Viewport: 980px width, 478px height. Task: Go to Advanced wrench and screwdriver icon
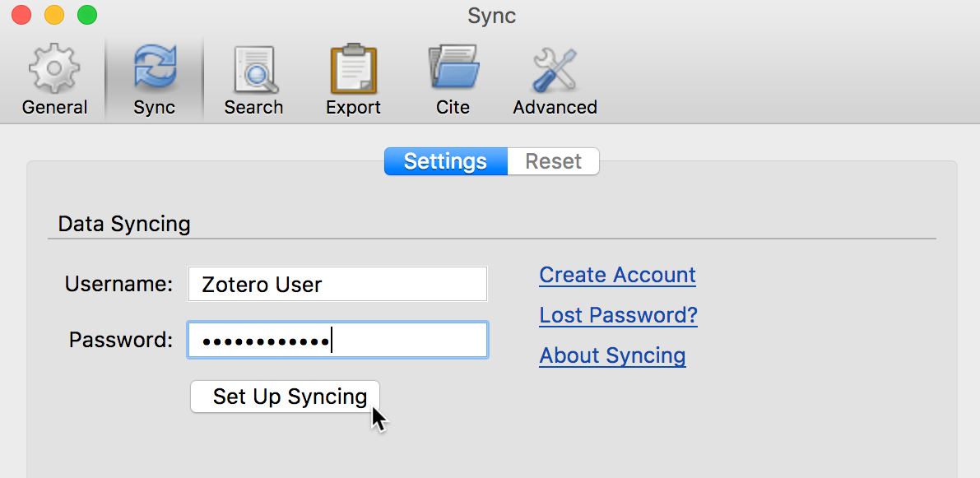point(555,69)
